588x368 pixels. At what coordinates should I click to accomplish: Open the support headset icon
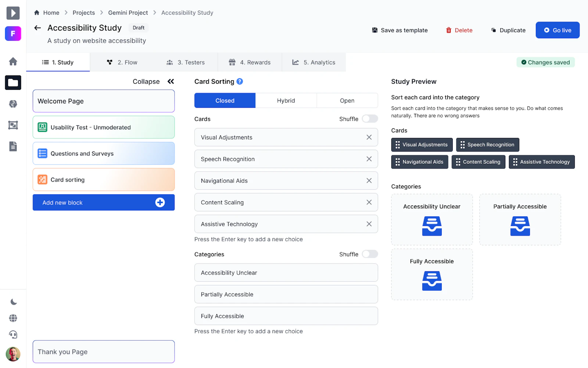pyautogui.click(x=13, y=335)
